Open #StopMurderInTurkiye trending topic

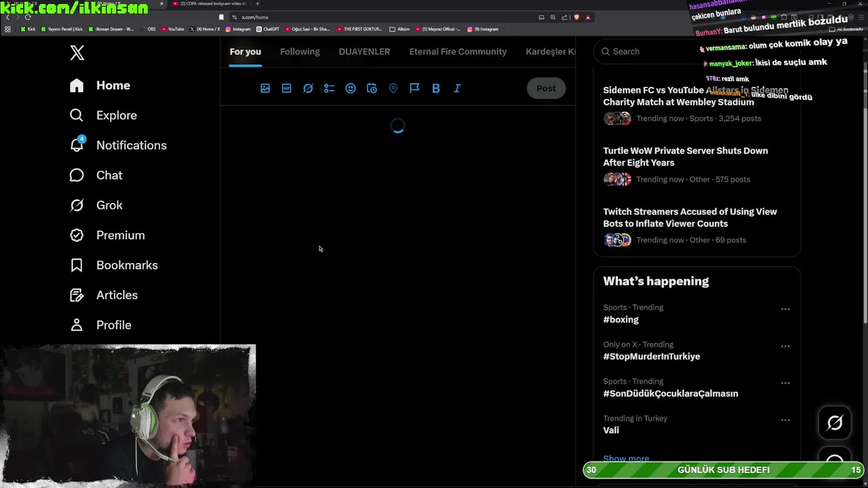[x=652, y=357]
